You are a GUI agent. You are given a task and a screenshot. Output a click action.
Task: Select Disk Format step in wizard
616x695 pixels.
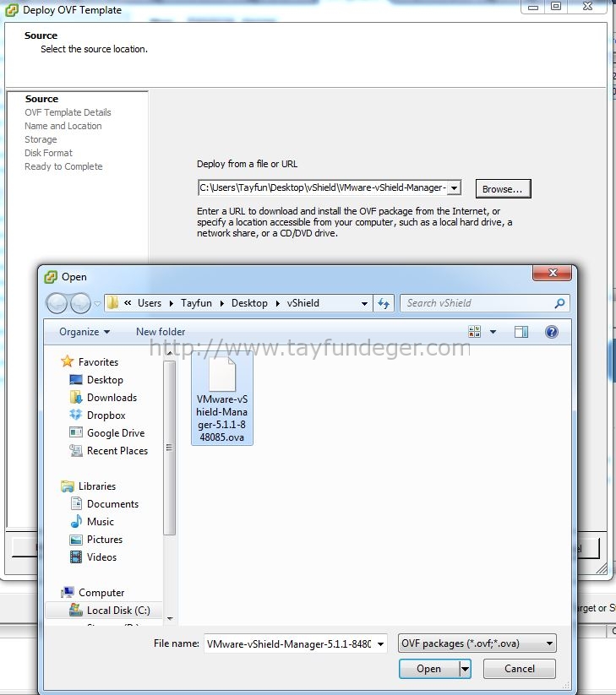pyautogui.click(x=48, y=153)
